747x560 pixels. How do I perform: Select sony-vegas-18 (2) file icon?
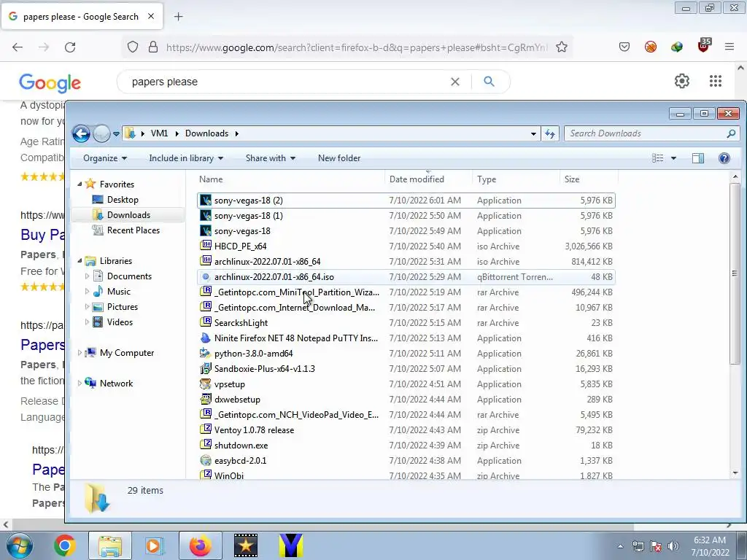pyautogui.click(x=205, y=201)
